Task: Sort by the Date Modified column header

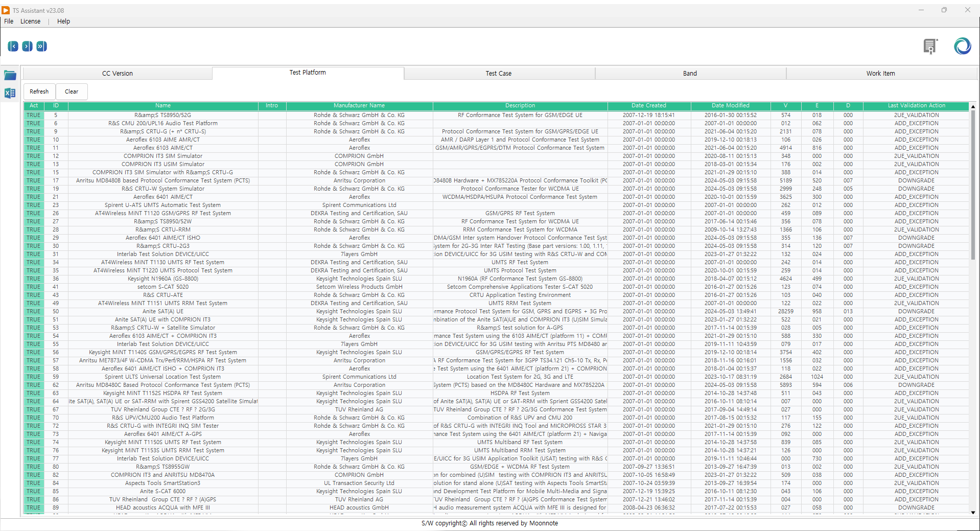Action: pos(731,106)
